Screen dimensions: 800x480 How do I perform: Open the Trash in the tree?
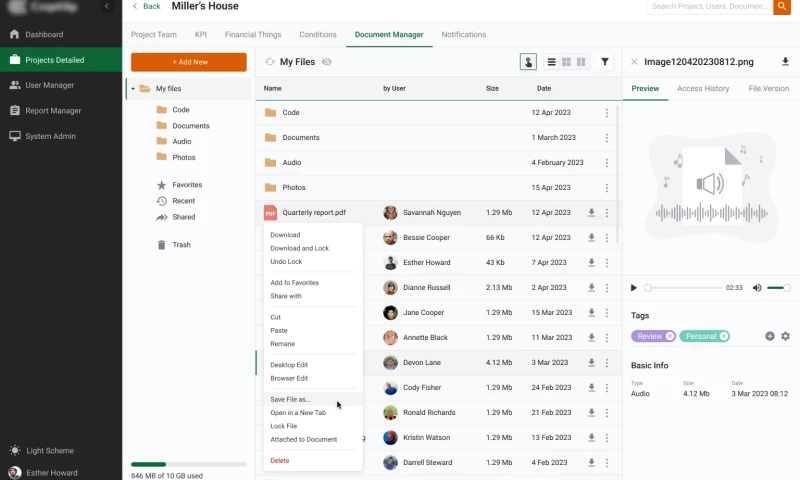pos(174,245)
